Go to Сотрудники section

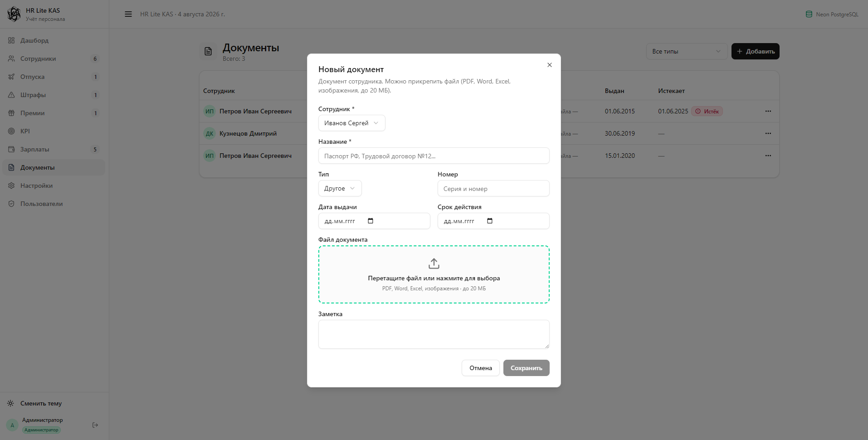(54, 59)
